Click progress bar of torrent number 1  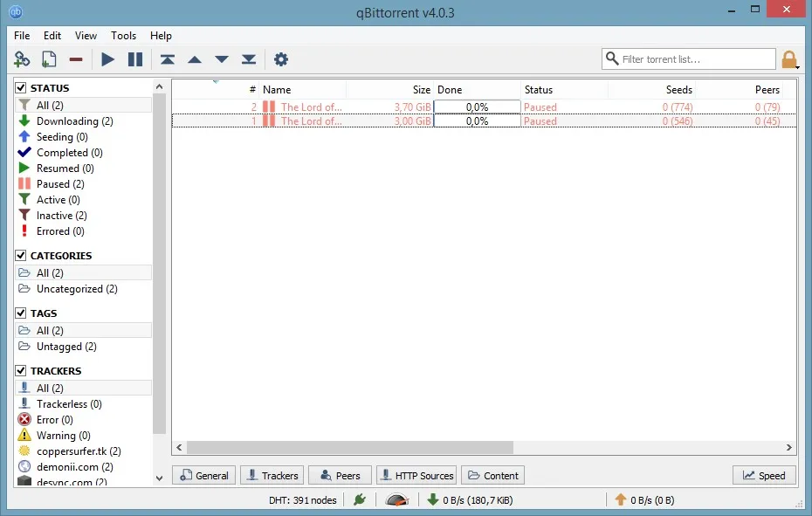tap(477, 121)
